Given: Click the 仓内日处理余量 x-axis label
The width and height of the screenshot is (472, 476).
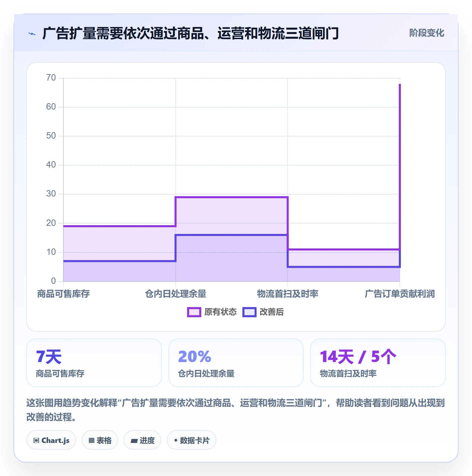Looking at the screenshot, I should coord(176,294).
